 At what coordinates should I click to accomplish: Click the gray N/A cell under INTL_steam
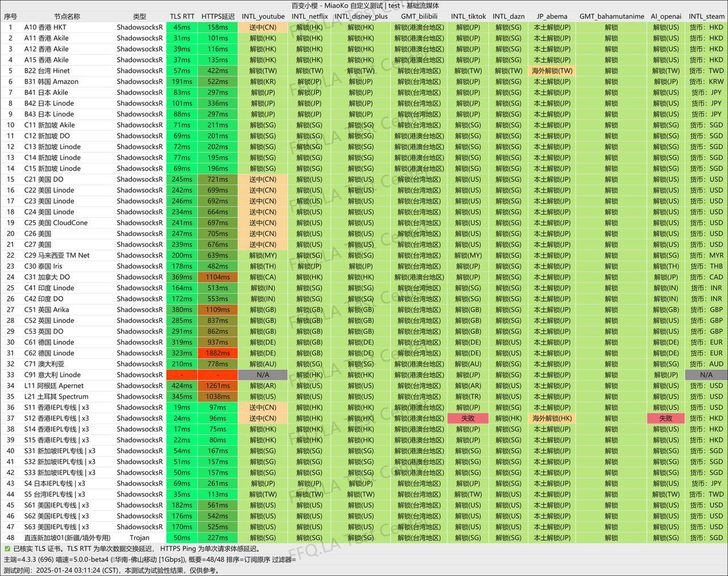[x=706, y=375]
